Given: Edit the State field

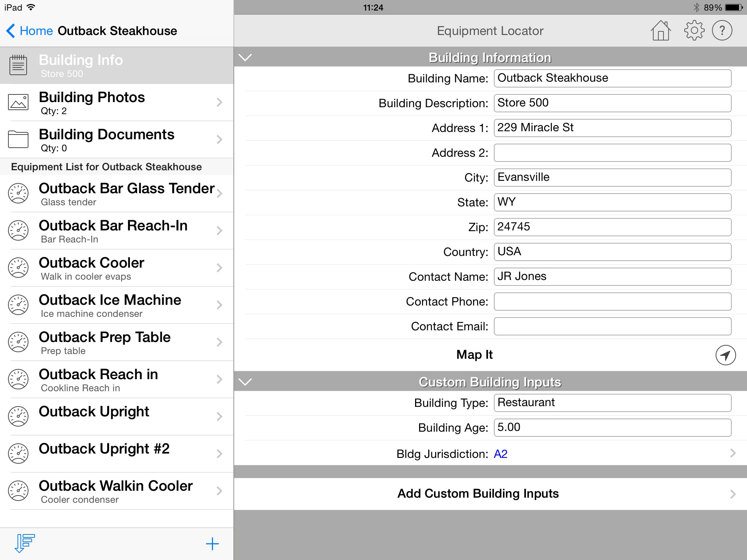Looking at the screenshot, I should (612, 202).
